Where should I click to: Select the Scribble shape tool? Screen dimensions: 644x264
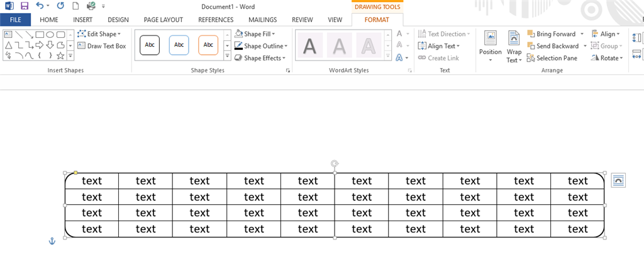(x=8, y=55)
